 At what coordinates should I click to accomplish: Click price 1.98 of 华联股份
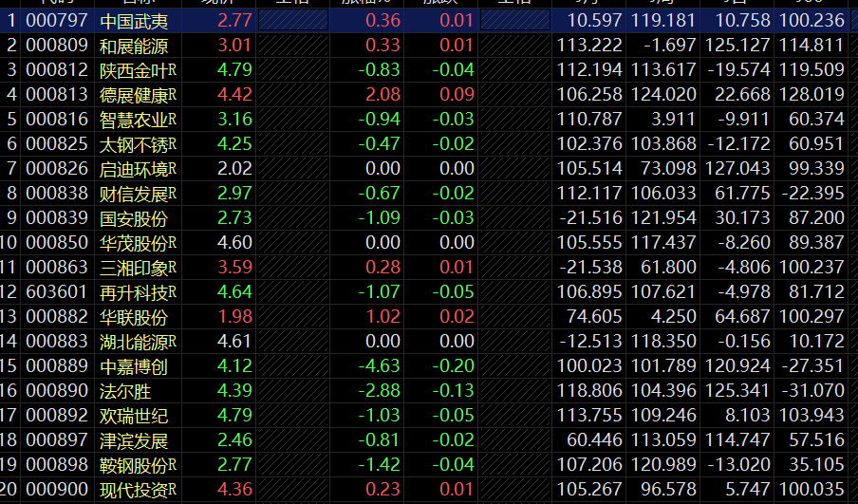234,317
